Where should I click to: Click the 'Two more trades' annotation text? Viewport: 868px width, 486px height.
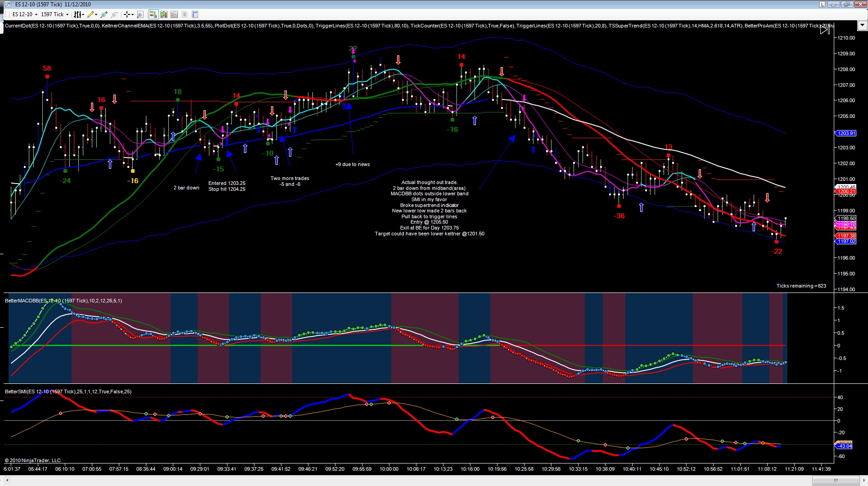coord(289,178)
